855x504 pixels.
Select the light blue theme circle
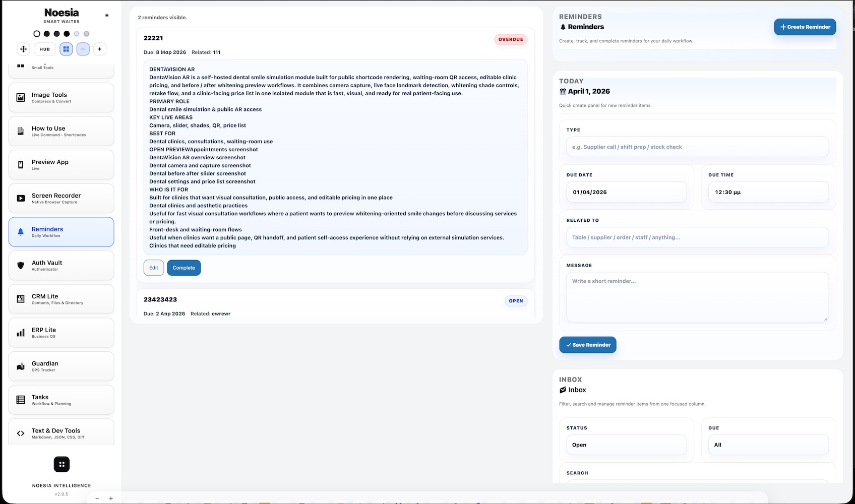pos(77,34)
